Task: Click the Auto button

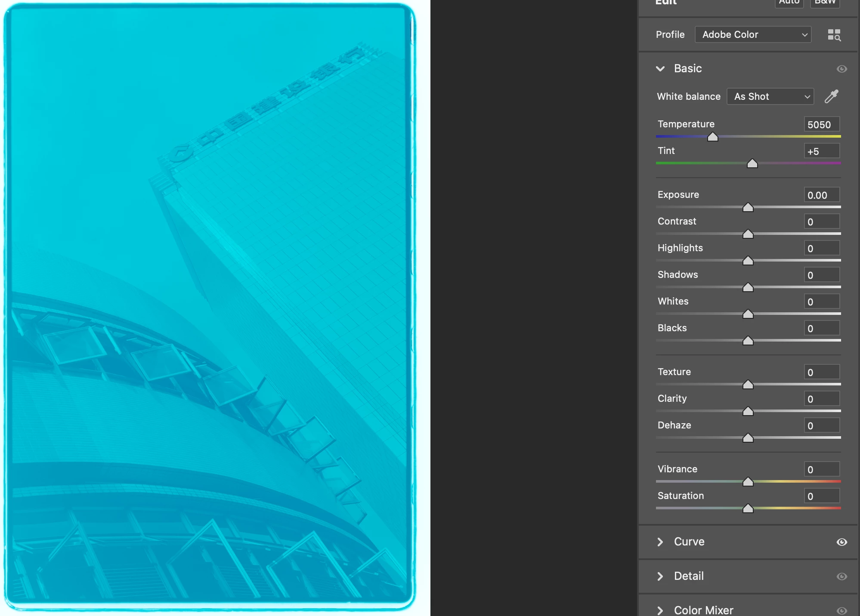Action: [x=789, y=3]
